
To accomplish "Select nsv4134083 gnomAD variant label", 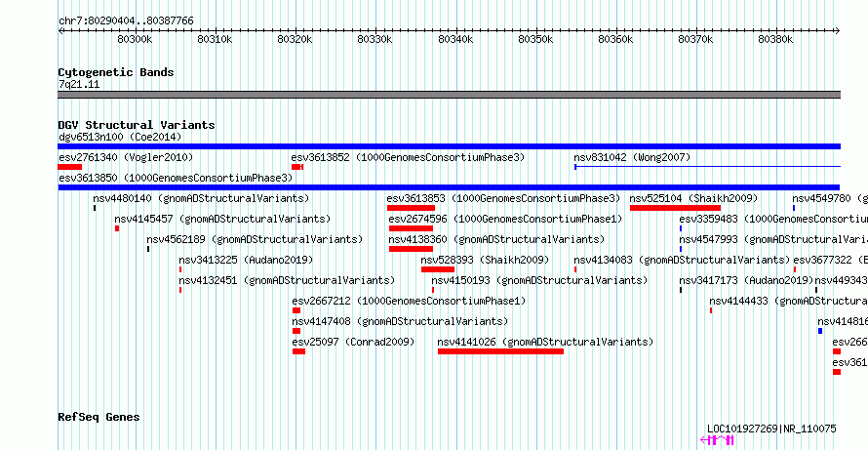I will (682, 260).
